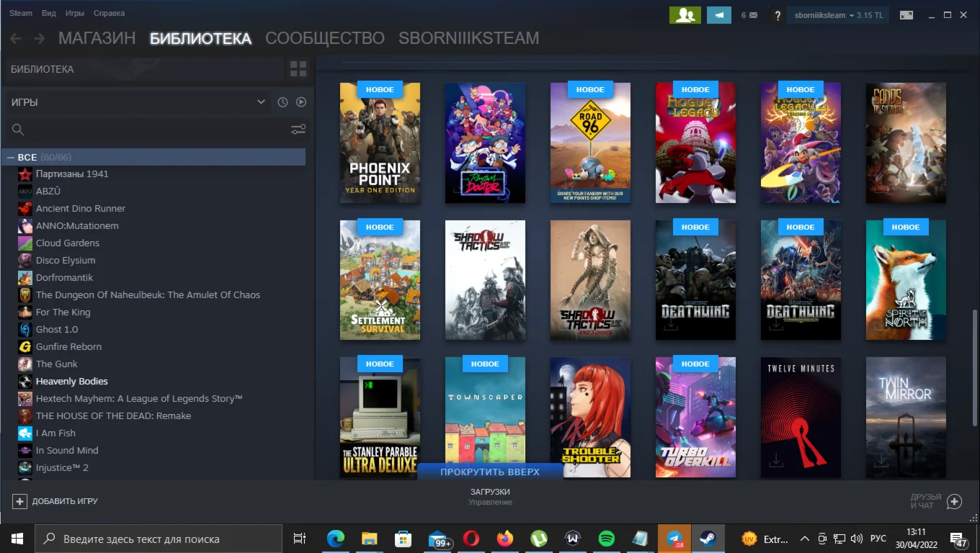This screenshot has height=553, width=980.
Task: Click the plus icon to add game
Action: coord(19,501)
